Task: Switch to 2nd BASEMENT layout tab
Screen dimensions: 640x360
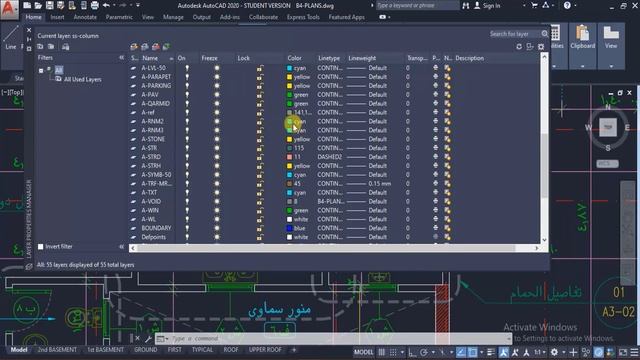Action: point(57,350)
